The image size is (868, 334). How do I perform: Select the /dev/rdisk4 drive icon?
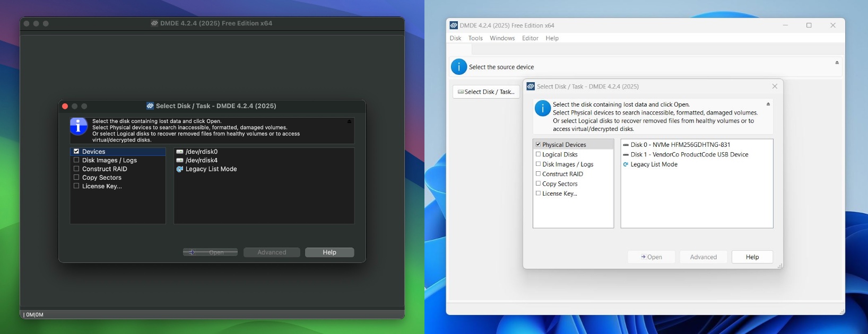tap(180, 160)
